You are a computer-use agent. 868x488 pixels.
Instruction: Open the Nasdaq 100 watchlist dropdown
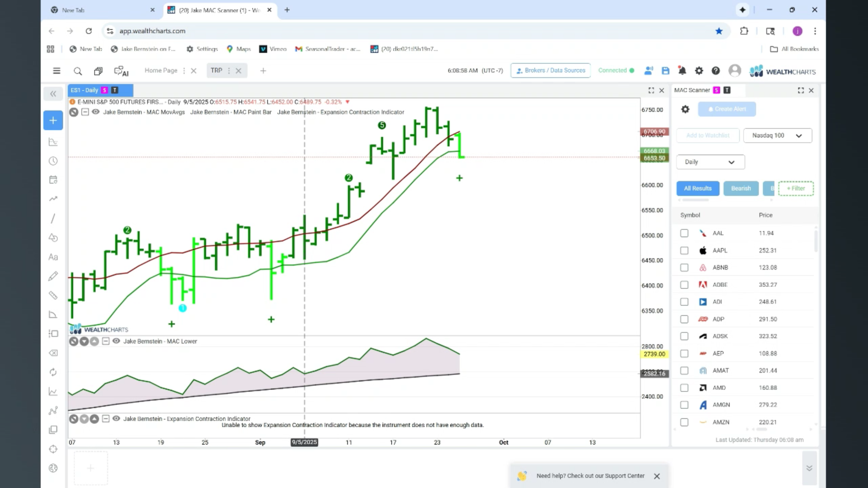click(x=778, y=136)
